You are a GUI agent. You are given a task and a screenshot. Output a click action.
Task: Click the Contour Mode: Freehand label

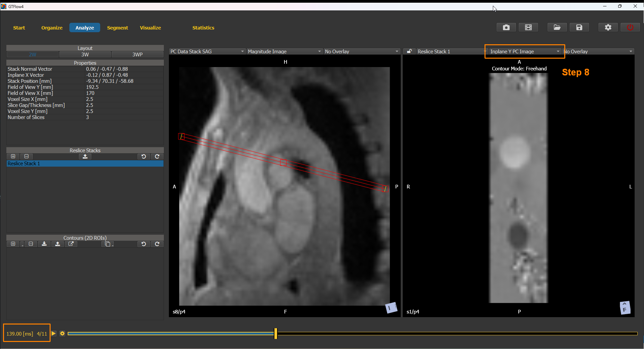pyautogui.click(x=519, y=69)
